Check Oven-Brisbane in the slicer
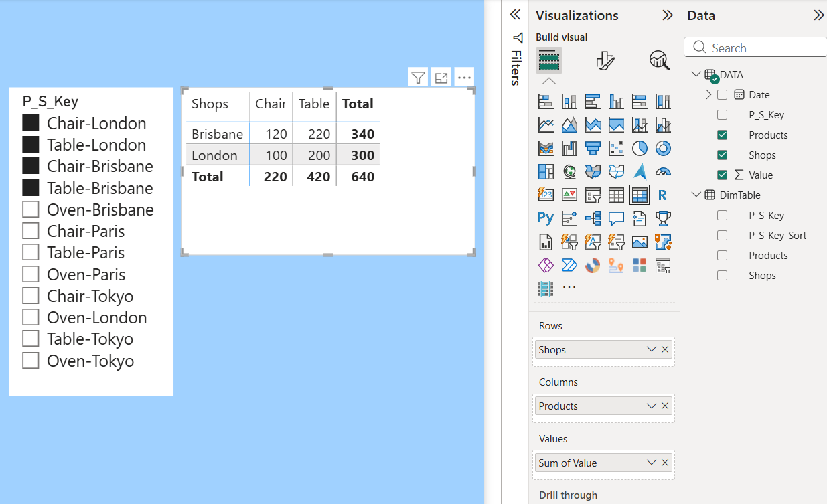This screenshot has height=504, width=827. pos(31,209)
